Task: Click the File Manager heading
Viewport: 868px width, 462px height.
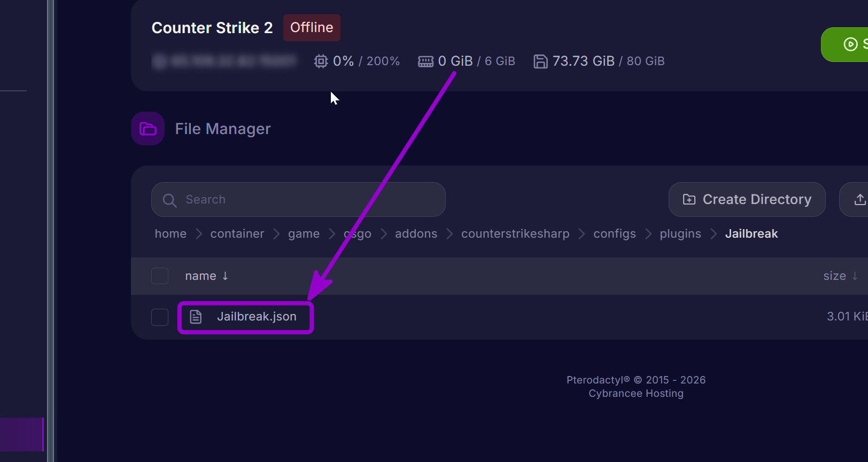Action: click(223, 129)
